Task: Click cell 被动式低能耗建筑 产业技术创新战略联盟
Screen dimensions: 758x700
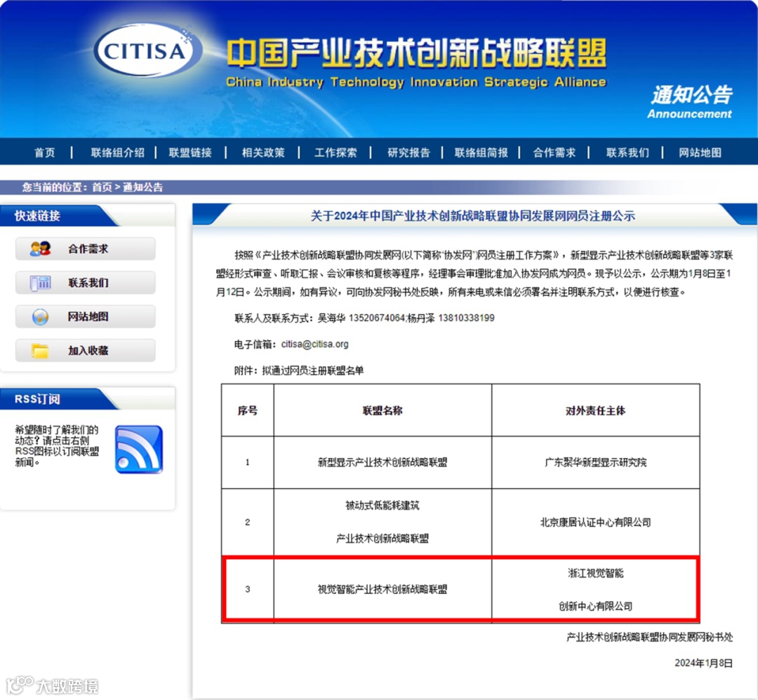Action: pyautogui.click(x=383, y=522)
